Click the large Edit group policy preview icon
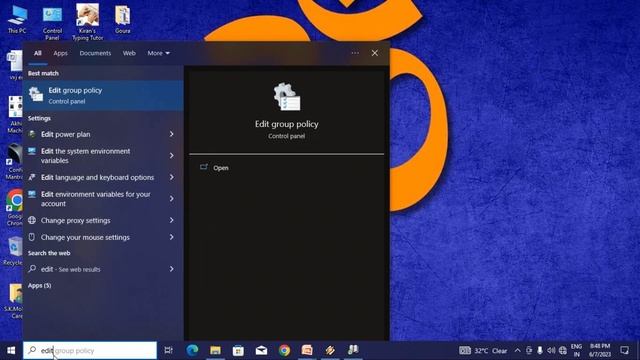The width and height of the screenshot is (640, 360). pyautogui.click(x=287, y=96)
